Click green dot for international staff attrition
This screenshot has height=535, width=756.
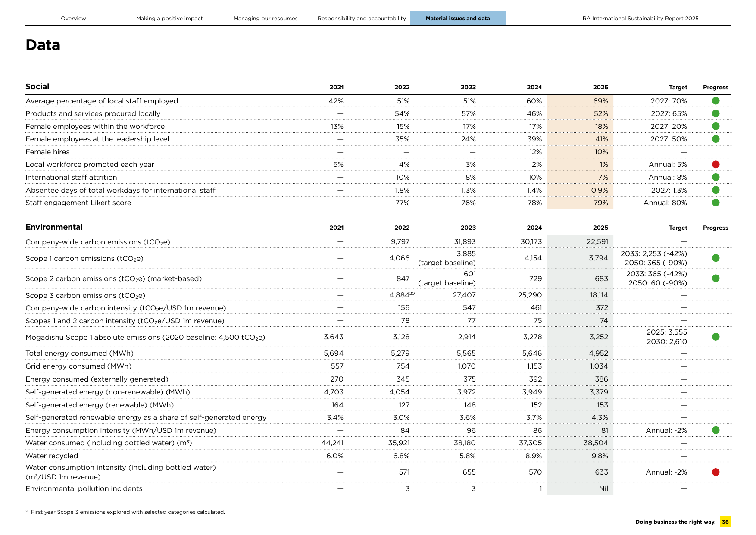point(716,177)
